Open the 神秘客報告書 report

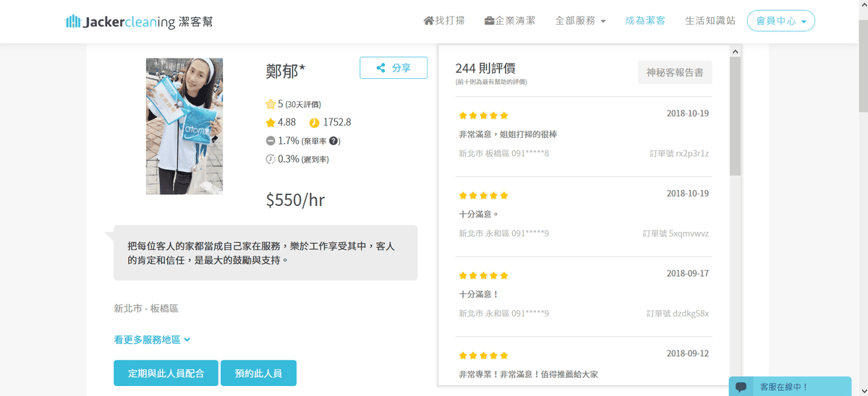[674, 72]
